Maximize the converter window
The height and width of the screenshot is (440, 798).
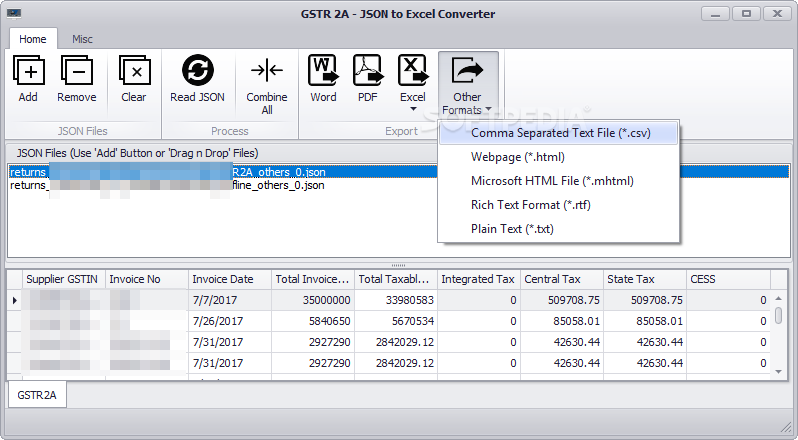pos(746,14)
